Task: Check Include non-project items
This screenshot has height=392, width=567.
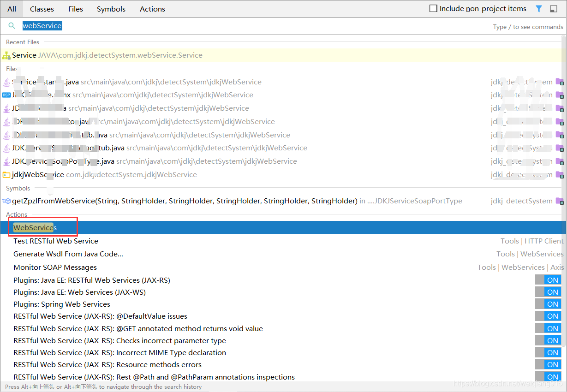Action: click(433, 8)
